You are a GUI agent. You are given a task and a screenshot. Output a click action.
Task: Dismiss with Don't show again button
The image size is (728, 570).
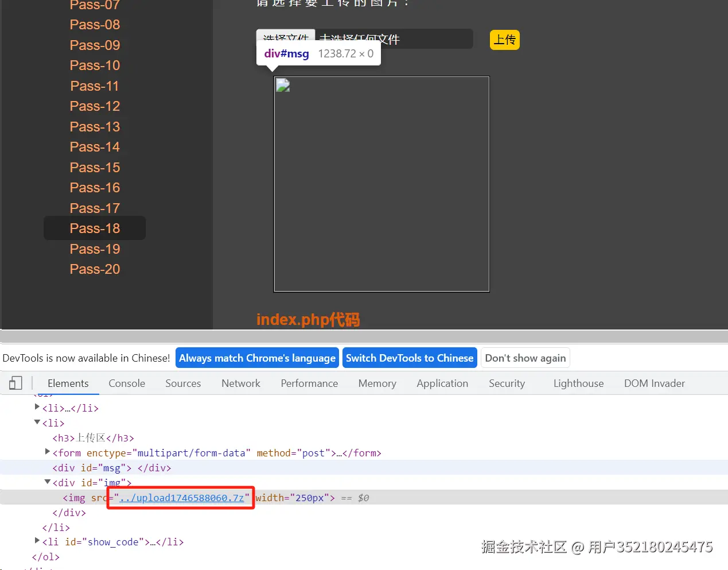pyautogui.click(x=525, y=358)
